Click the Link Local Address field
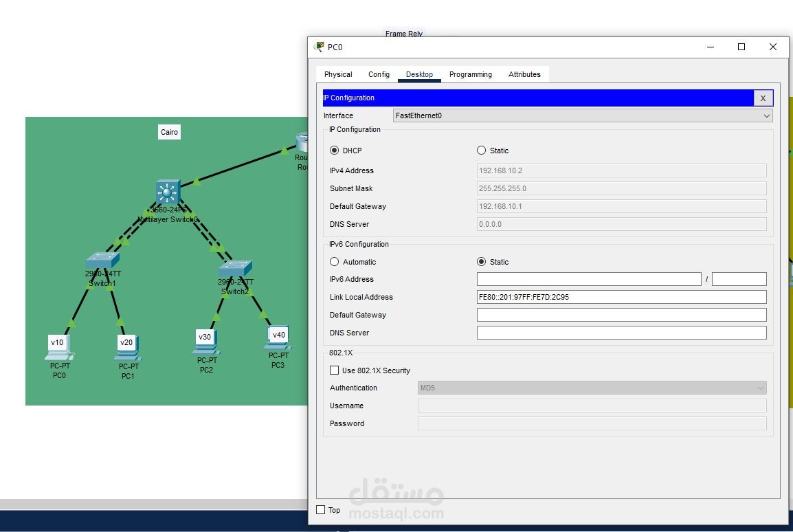Image resolution: width=793 pixels, height=532 pixels. tap(622, 297)
